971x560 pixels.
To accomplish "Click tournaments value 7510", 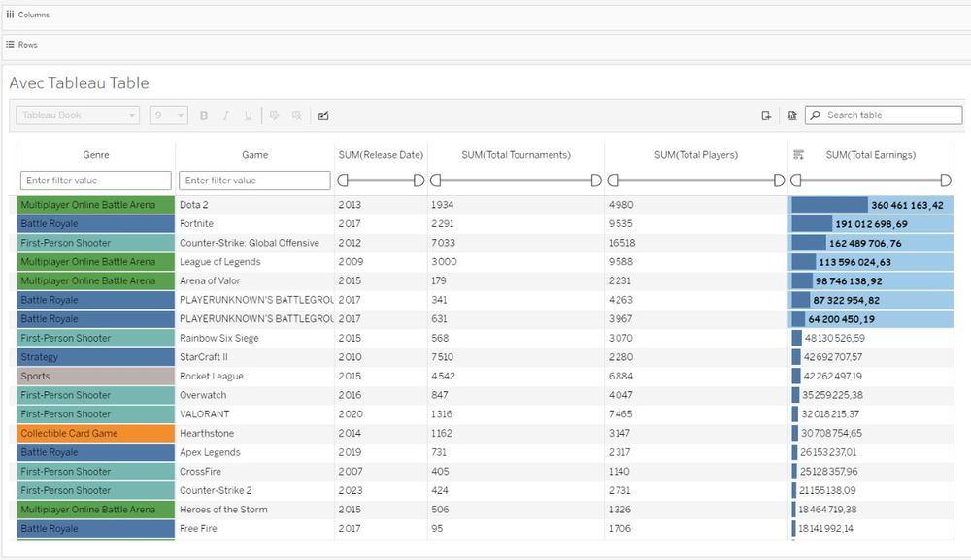I will (442, 357).
